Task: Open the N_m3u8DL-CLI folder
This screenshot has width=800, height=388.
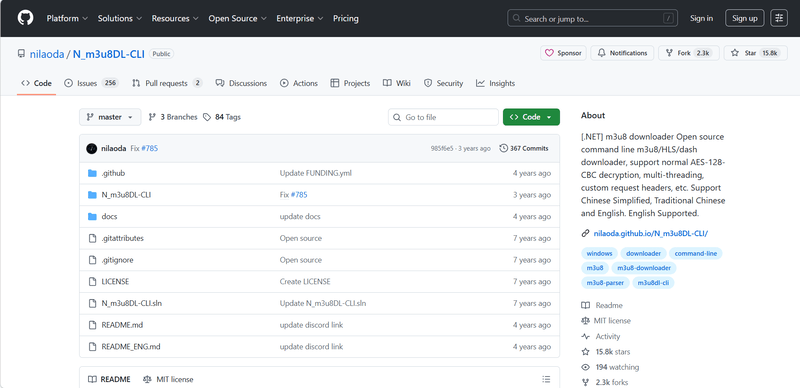Action: pos(126,195)
